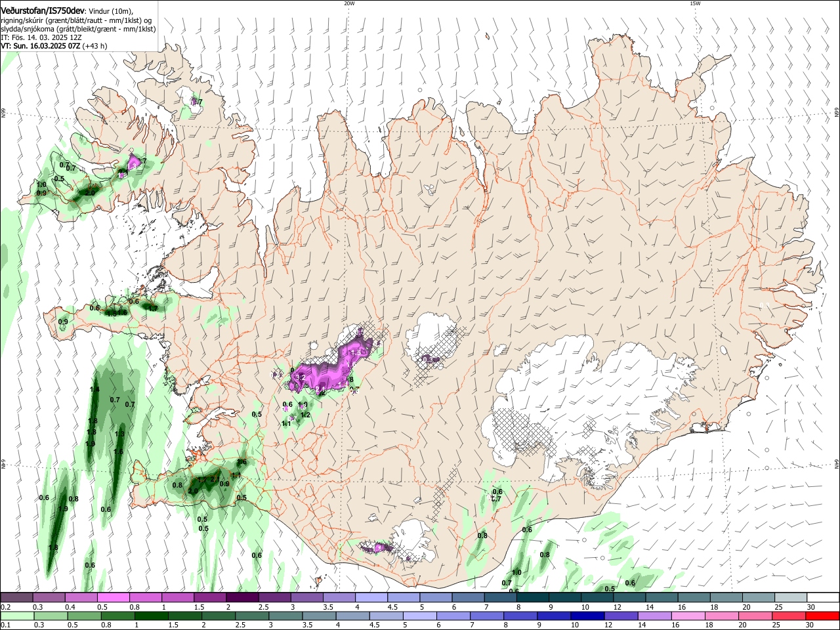Click the Veðurstofan/IS750dev title text
This screenshot has height=630, width=840.
pos(43,11)
